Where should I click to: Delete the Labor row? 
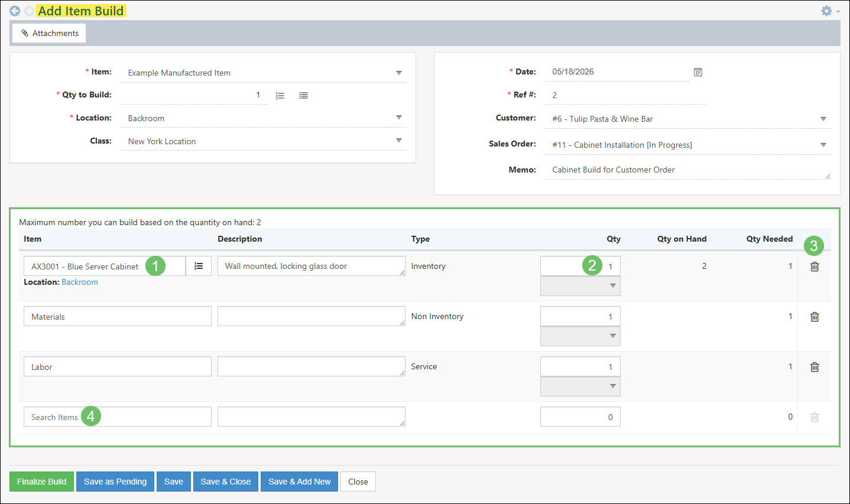pyautogui.click(x=815, y=367)
